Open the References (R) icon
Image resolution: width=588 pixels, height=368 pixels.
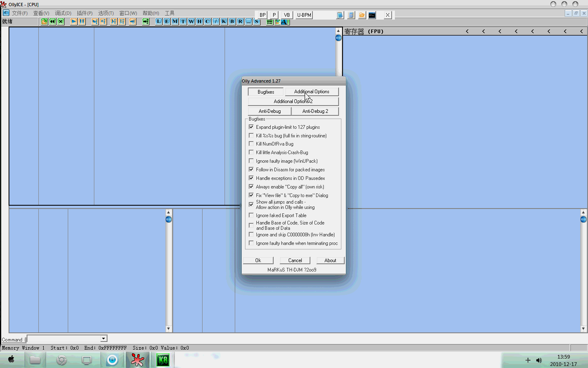coord(241,22)
